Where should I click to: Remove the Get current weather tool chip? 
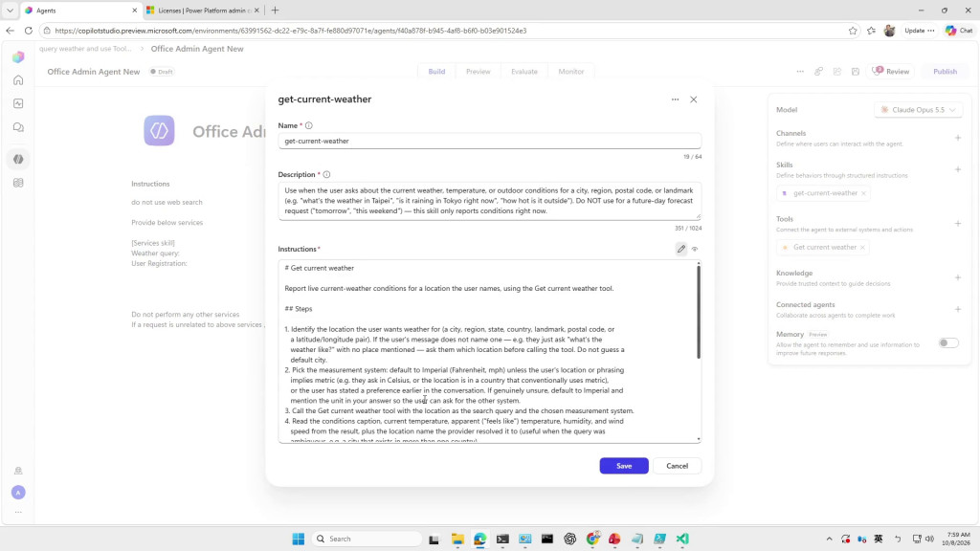pyautogui.click(x=862, y=248)
